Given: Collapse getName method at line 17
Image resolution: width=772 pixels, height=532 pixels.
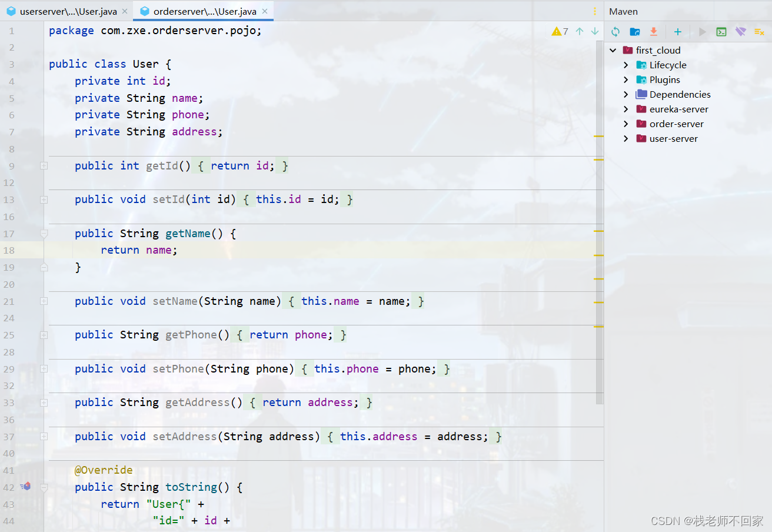Looking at the screenshot, I should [x=44, y=234].
